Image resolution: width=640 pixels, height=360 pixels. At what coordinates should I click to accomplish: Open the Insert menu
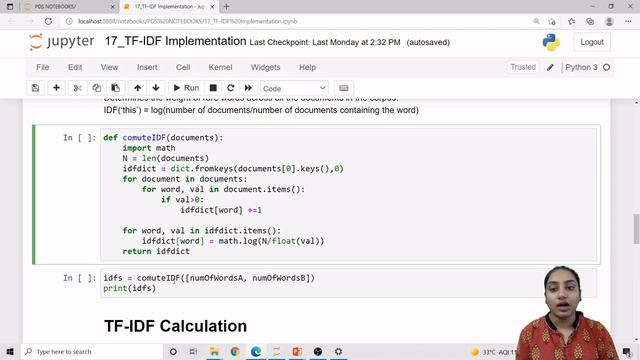coord(147,67)
